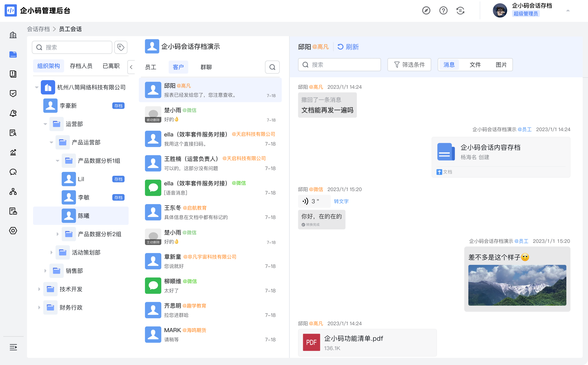Select the 文件 message filter tab
This screenshot has height=365, width=588.
click(x=475, y=65)
